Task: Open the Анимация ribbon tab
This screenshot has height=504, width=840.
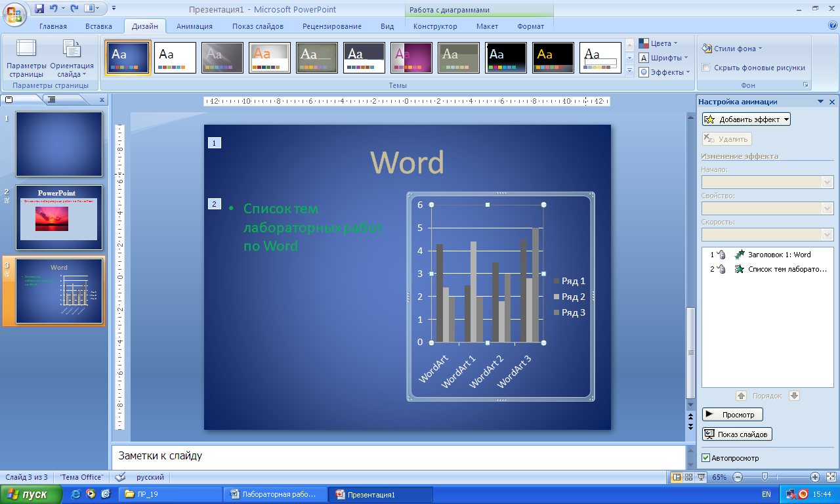Action: (194, 26)
